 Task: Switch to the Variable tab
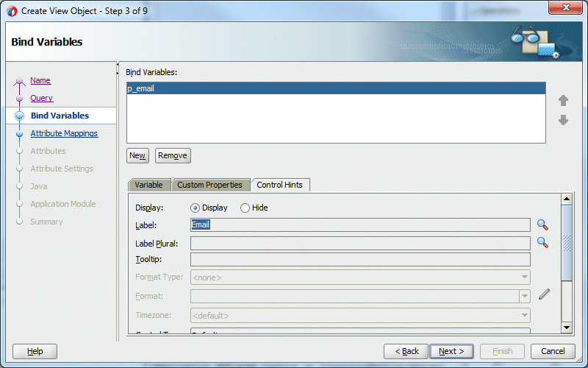point(149,185)
